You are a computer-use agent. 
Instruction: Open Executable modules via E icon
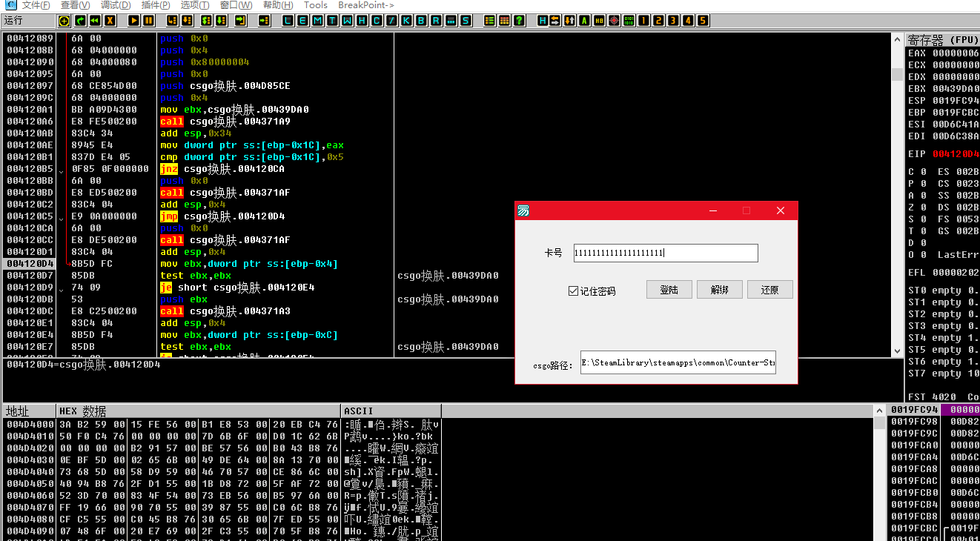coord(303,21)
